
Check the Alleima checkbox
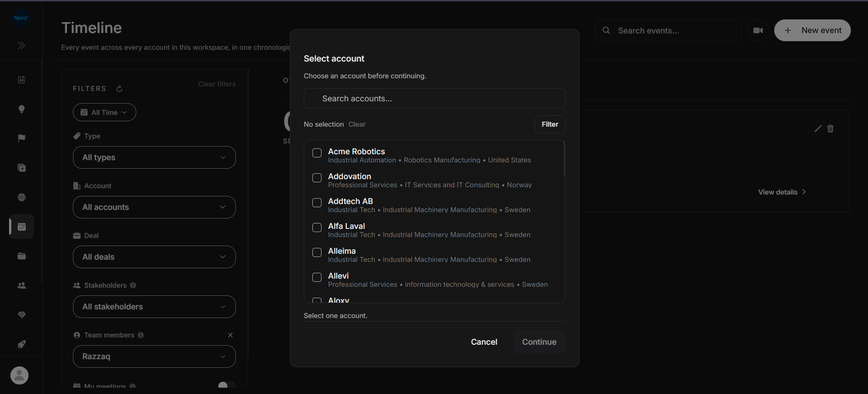pyautogui.click(x=317, y=252)
